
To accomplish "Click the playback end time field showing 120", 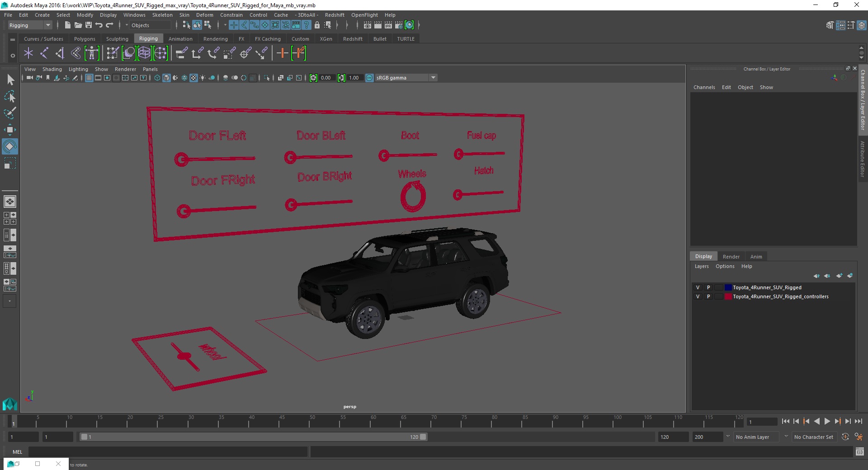I will coord(673,437).
